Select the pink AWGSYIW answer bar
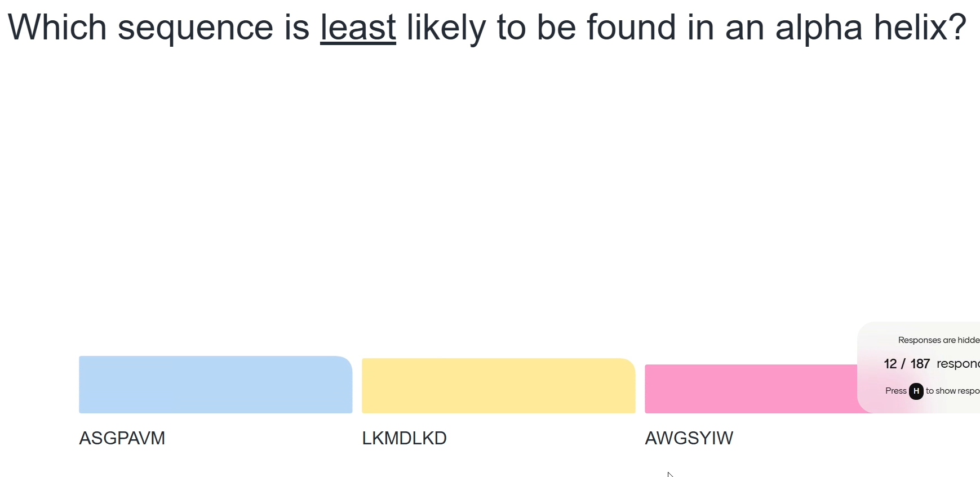 pyautogui.click(x=751, y=389)
